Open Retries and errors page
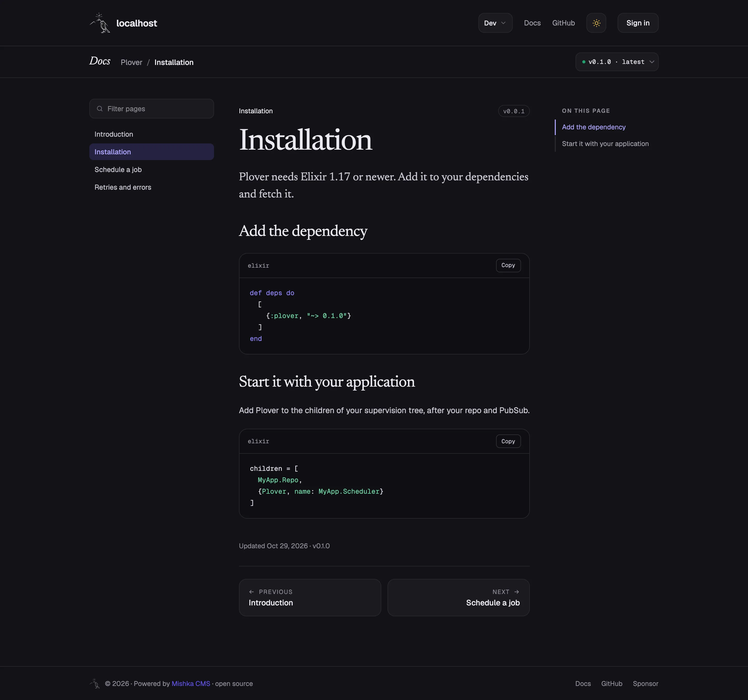The width and height of the screenshot is (748, 700). tap(152, 187)
